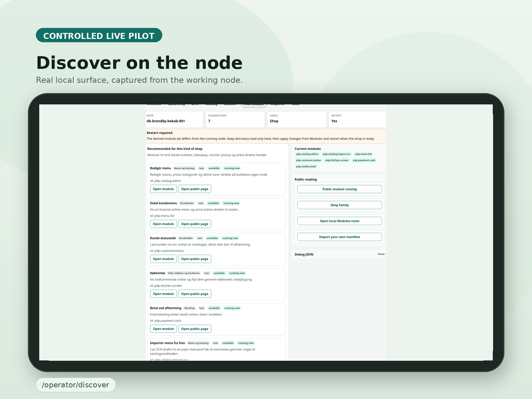
Task: Click 'Menu og katalog' tag on Redigér menu
Action: pyautogui.click(x=185, y=168)
